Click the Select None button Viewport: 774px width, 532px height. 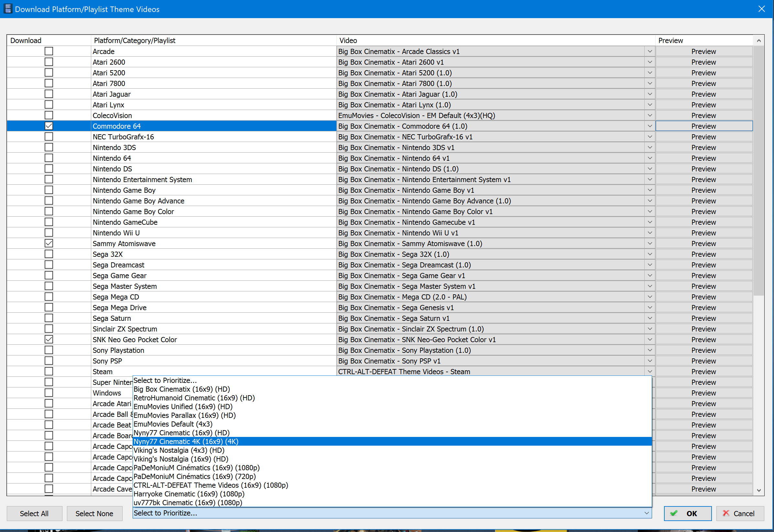[x=94, y=513]
